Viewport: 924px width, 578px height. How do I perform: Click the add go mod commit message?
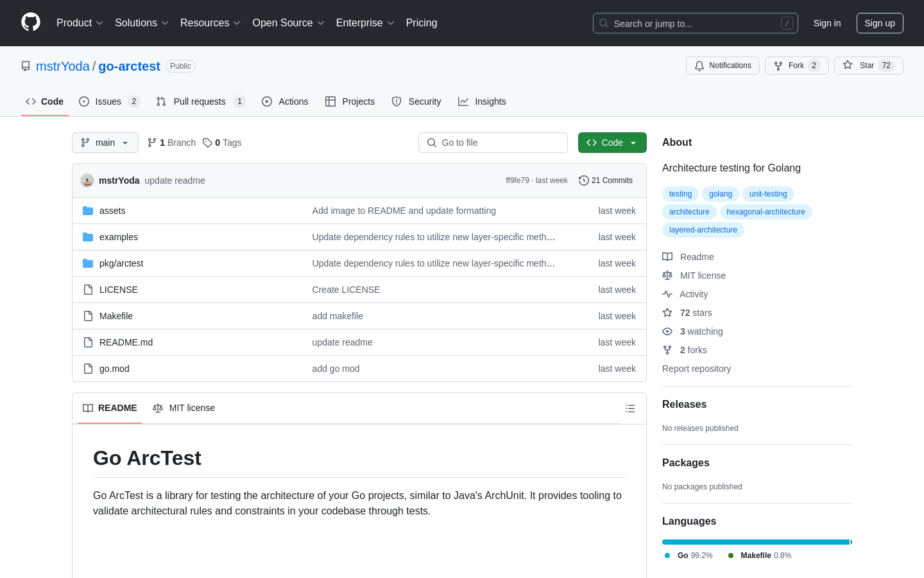coord(336,369)
